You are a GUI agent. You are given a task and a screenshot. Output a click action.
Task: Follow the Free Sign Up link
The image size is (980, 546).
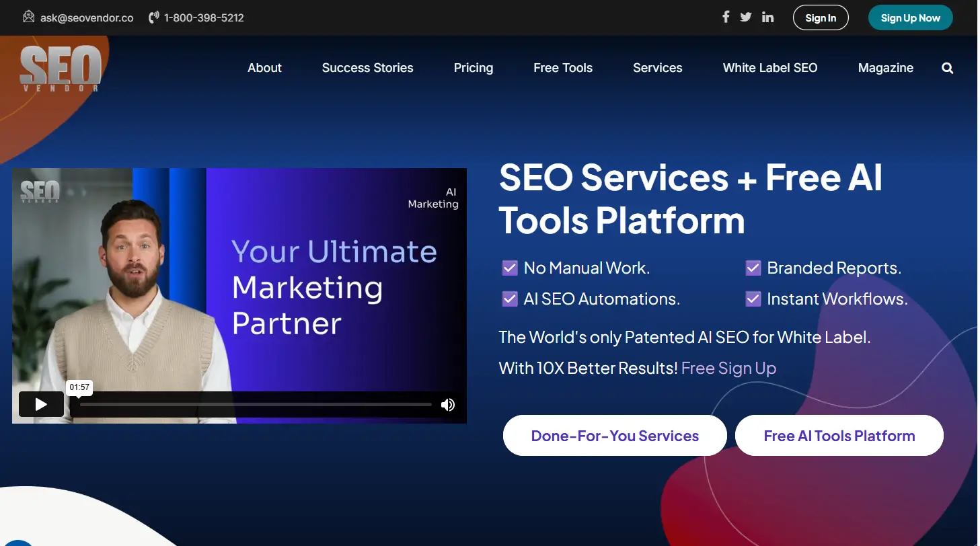(728, 368)
